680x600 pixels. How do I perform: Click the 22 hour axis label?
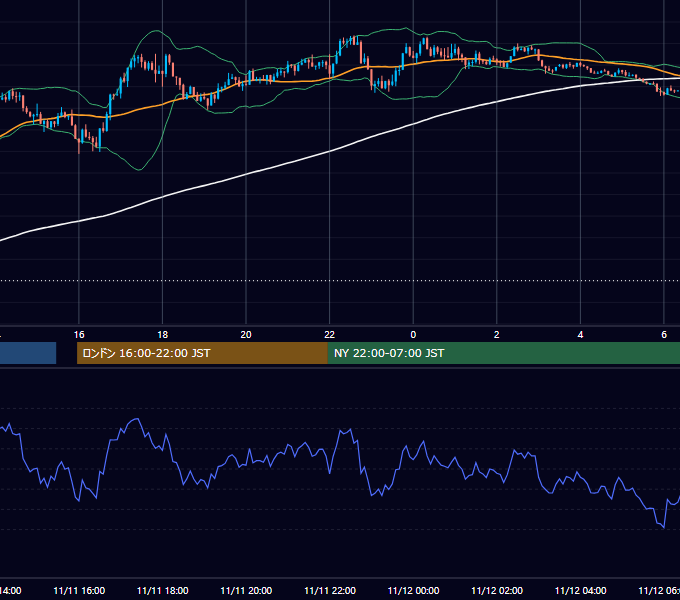point(330,335)
